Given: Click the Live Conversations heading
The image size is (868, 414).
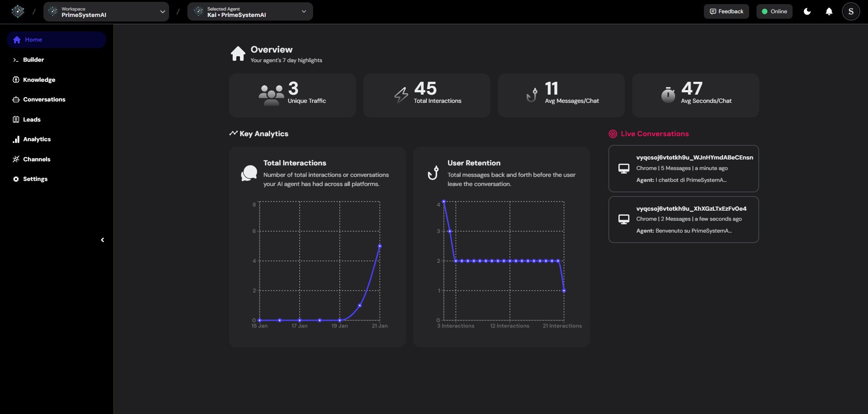Looking at the screenshot, I should 655,134.
